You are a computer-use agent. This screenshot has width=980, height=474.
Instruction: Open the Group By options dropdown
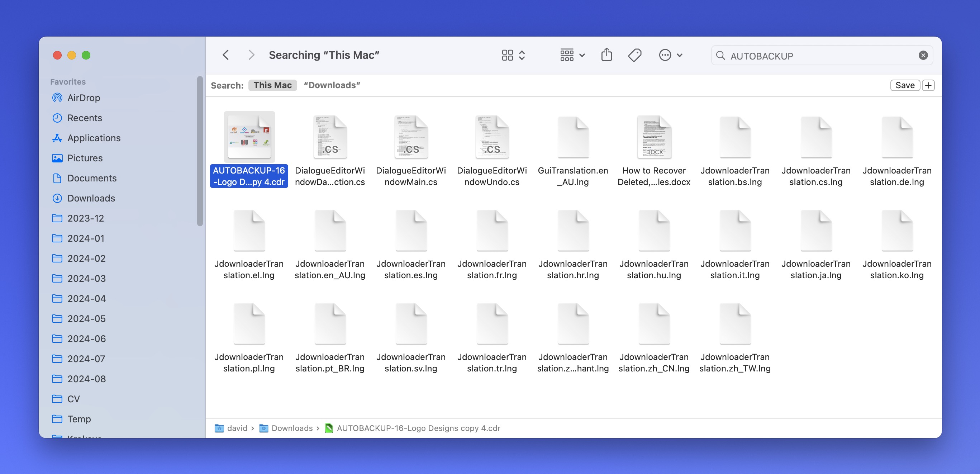[x=572, y=55]
